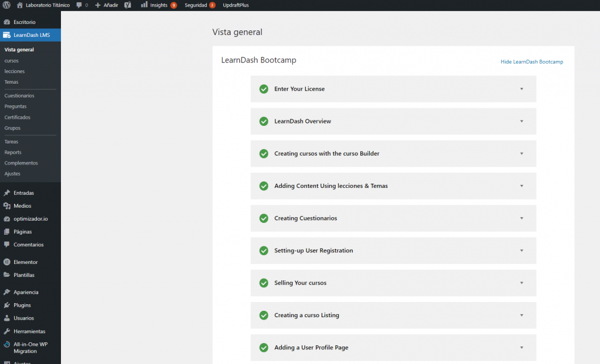Click the plus icon beside Añadir
The height and width of the screenshot is (364, 600).
(98, 5)
